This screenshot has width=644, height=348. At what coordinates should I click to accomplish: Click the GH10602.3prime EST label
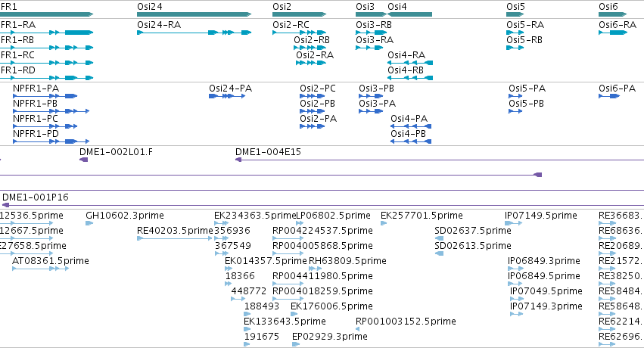125,216
